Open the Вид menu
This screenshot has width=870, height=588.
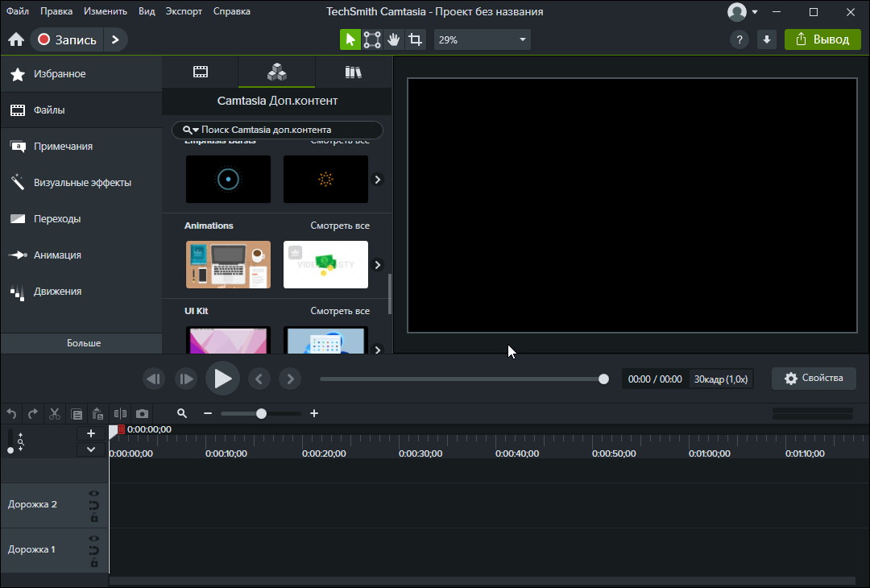[147, 11]
